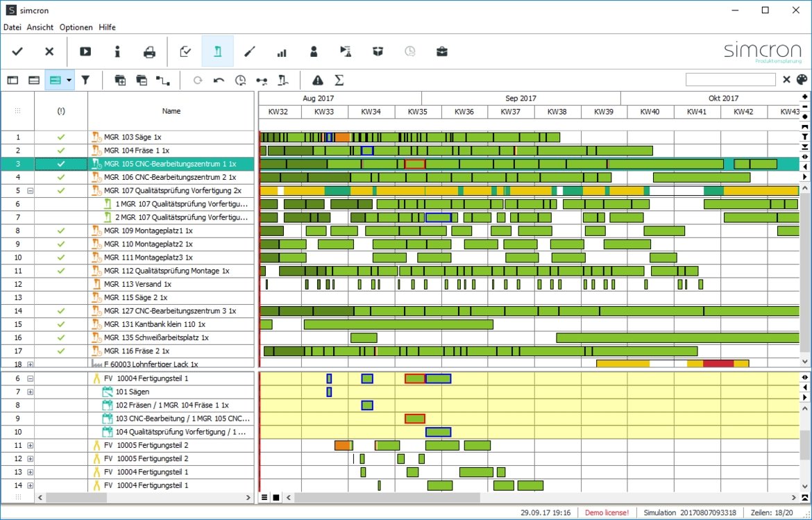Click the warning triangle icon
Image resolution: width=812 pixels, height=520 pixels.
(317, 80)
